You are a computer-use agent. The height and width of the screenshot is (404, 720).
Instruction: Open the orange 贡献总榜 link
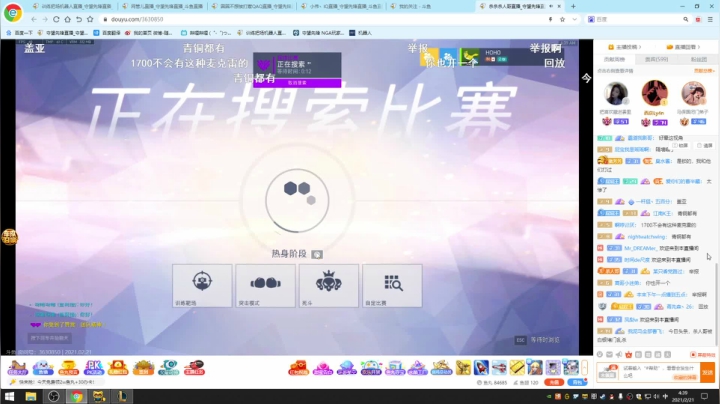coord(704,71)
